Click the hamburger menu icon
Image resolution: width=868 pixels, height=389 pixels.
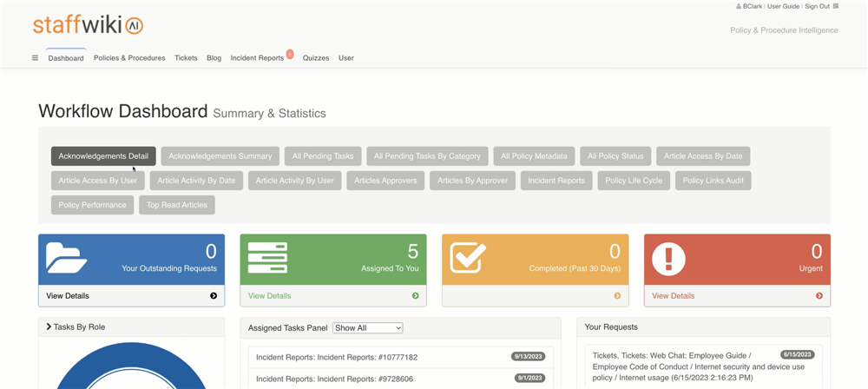coord(35,58)
